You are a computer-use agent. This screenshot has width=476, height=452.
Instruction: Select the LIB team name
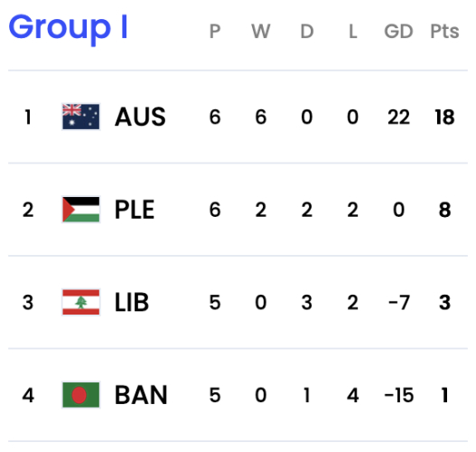coord(132,302)
